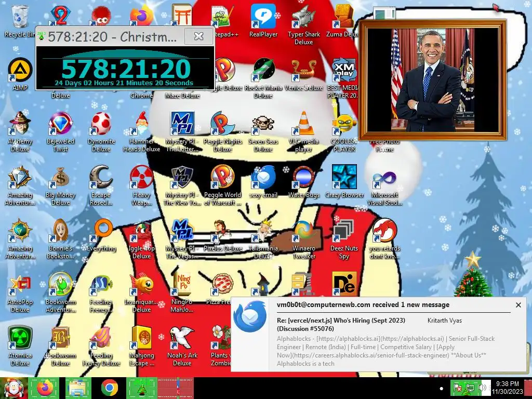
Task: Open the RealPlayer shortcut
Action: click(x=263, y=21)
